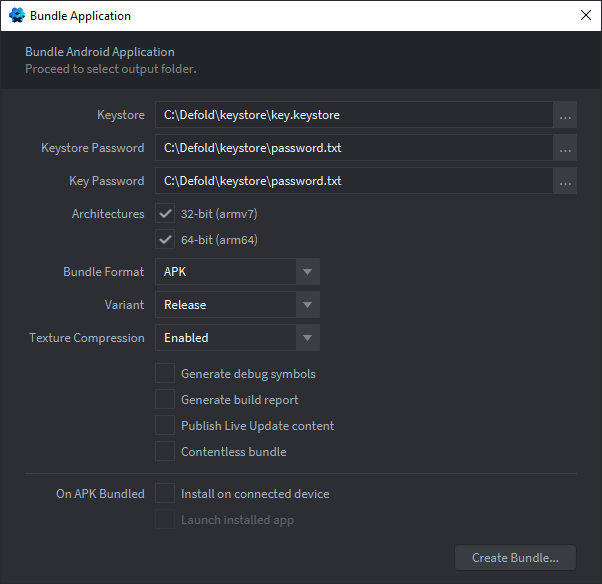
Task: Tick Publish Live Update content
Action: (x=165, y=425)
